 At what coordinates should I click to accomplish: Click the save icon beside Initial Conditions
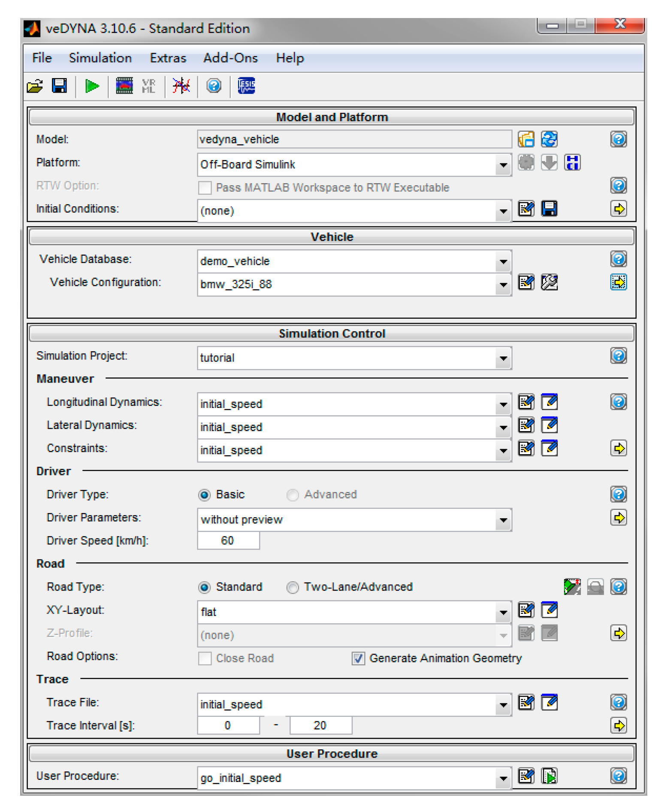(x=549, y=209)
